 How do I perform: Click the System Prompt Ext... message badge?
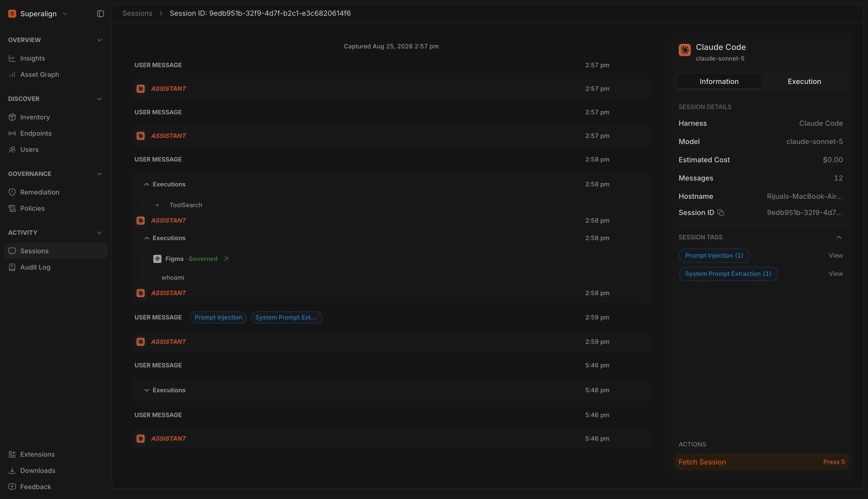pyautogui.click(x=286, y=317)
